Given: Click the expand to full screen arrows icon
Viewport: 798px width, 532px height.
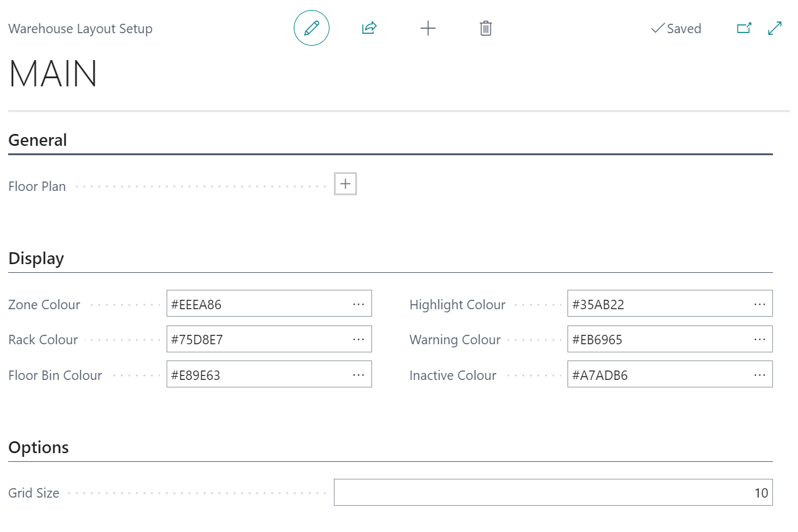Looking at the screenshot, I should click(x=775, y=28).
